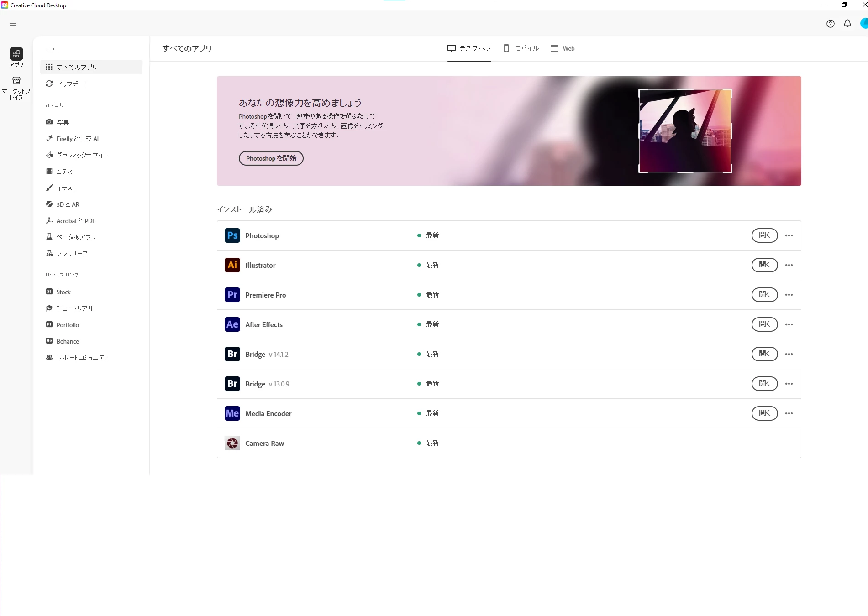Click the Photoshop を開始 button
The image size is (868, 616).
point(271,158)
